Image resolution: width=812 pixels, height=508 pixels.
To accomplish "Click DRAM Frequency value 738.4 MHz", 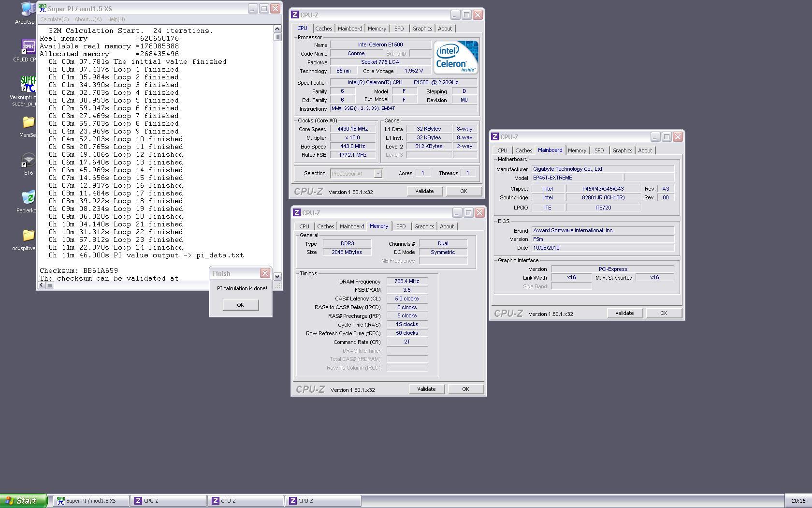I will point(407,281).
